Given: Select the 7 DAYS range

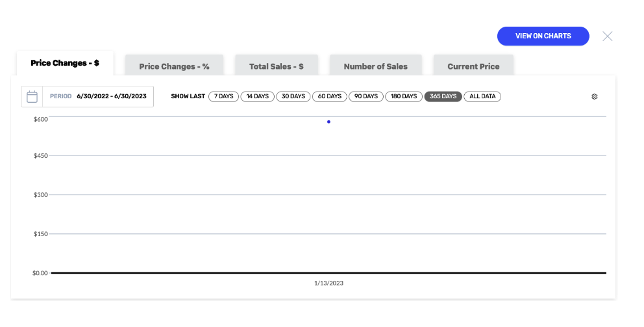Looking at the screenshot, I should 223,96.
